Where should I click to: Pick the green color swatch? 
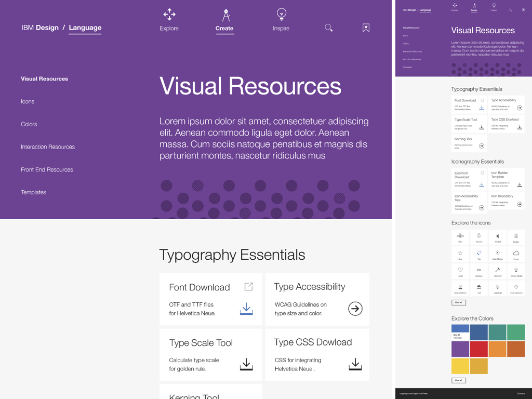(516, 332)
